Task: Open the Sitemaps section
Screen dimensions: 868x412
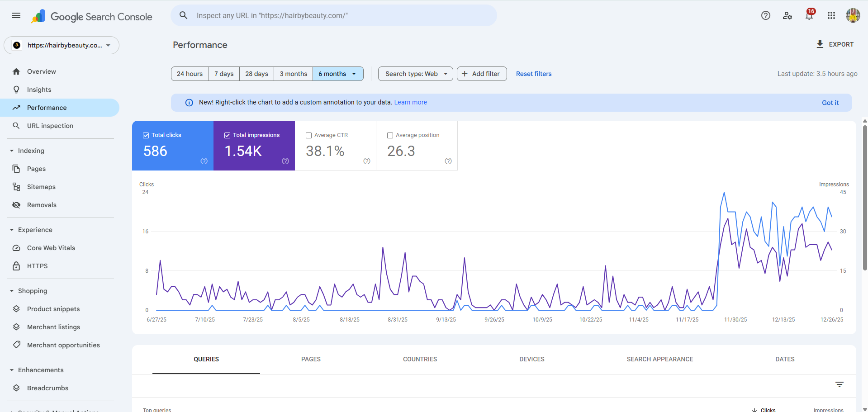Action: click(41, 186)
